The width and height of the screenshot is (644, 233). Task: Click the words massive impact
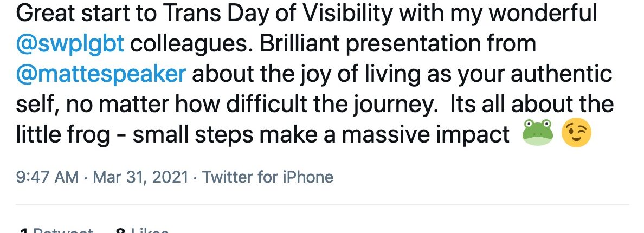[x=426, y=134]
